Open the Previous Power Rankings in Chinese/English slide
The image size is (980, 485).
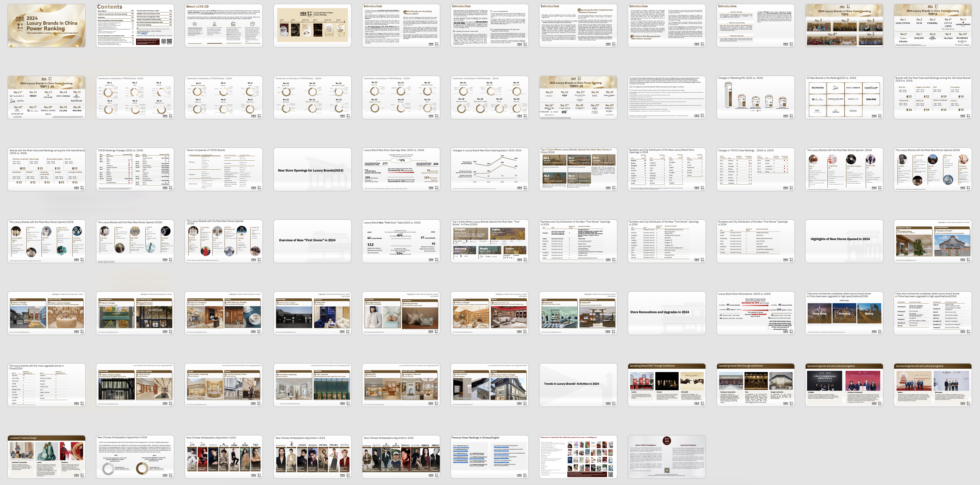(x=489, y=457)
